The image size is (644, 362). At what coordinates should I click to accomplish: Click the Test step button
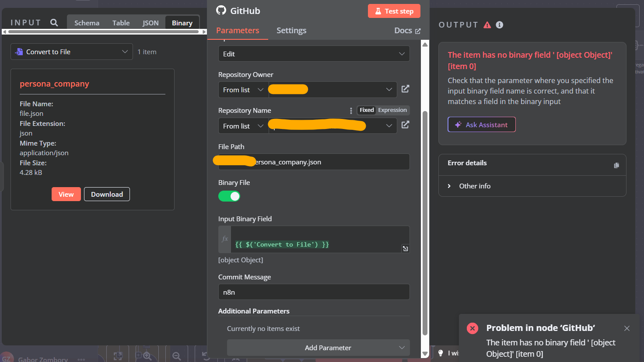coord(394,11)
